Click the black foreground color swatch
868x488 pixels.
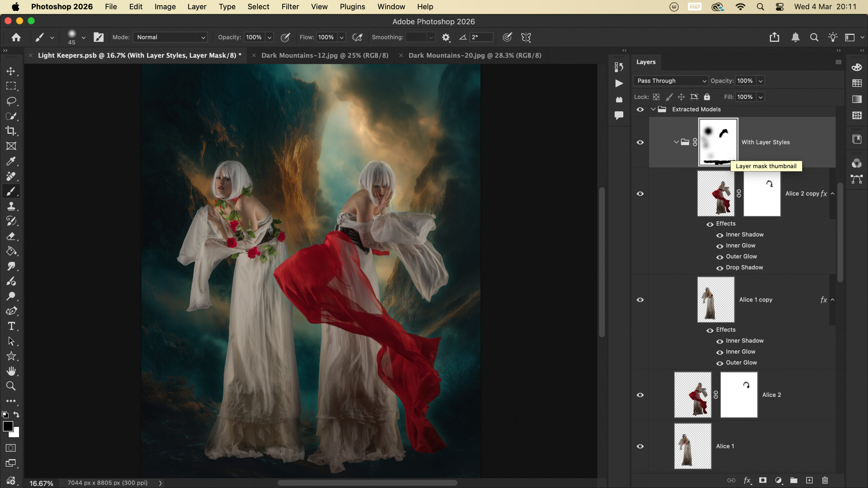pyautogui.click(x=7, y=426)
